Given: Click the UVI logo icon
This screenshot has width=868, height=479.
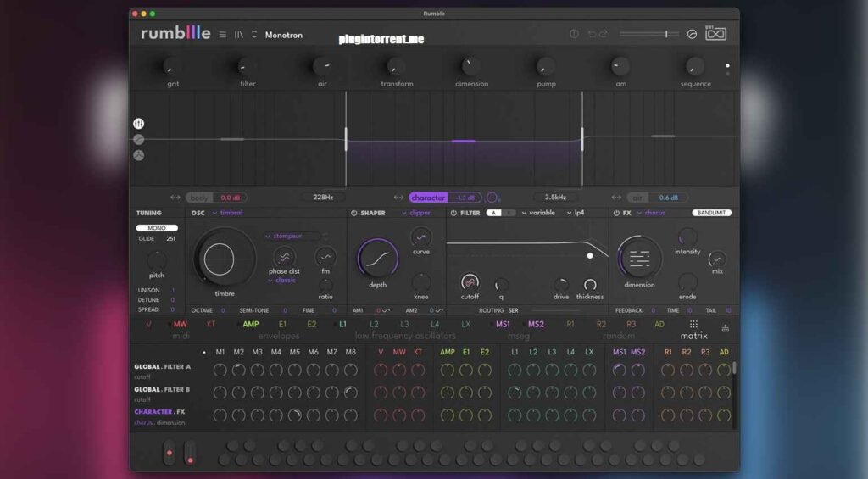Looking at the screenshot, I should coord(715,33).
